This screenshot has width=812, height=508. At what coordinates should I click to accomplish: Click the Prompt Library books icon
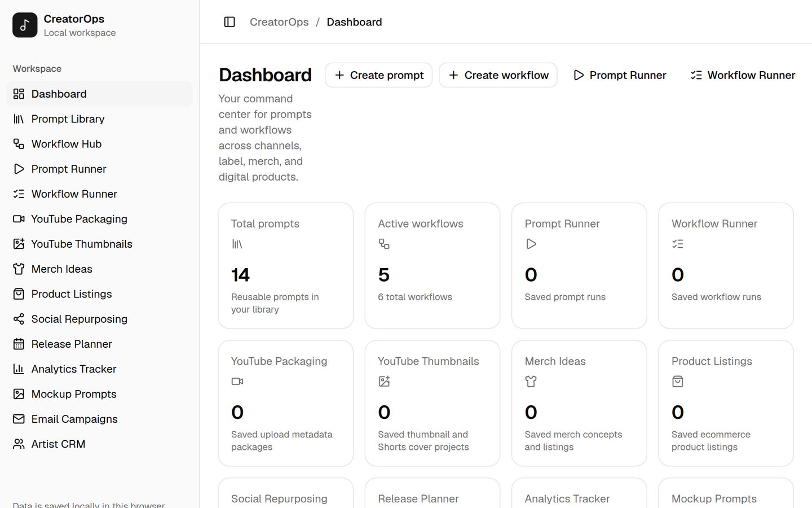19,119
